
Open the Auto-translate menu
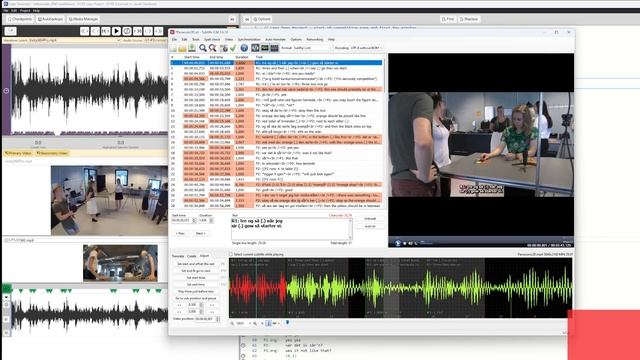click(x=276, y=40)
